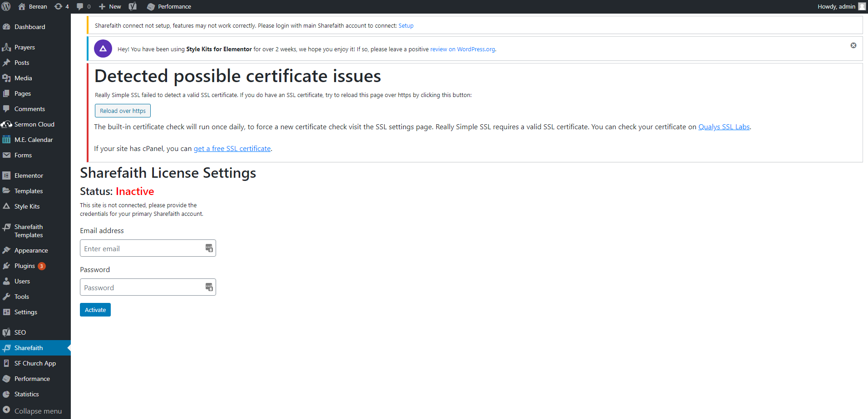Click the password manager icon in email field
Image resolution: width=868 pixels, height=419 pixels.
pos(209,248)
